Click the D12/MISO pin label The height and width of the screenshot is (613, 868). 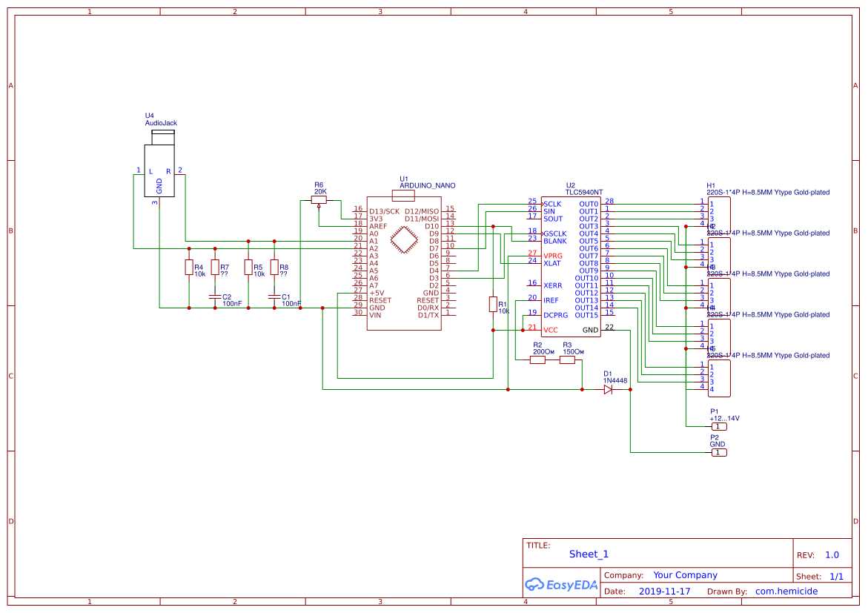[422, 211]
